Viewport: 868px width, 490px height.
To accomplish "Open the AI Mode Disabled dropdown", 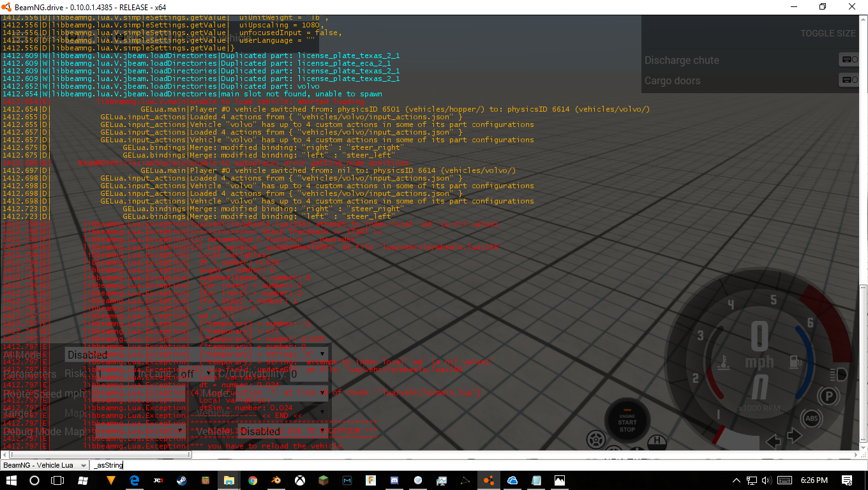I will pos(197,354).
